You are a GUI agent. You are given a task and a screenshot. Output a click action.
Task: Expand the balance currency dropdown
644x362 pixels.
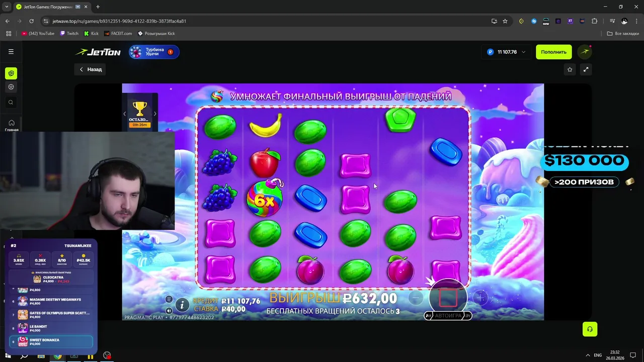[x=523, y=52]
